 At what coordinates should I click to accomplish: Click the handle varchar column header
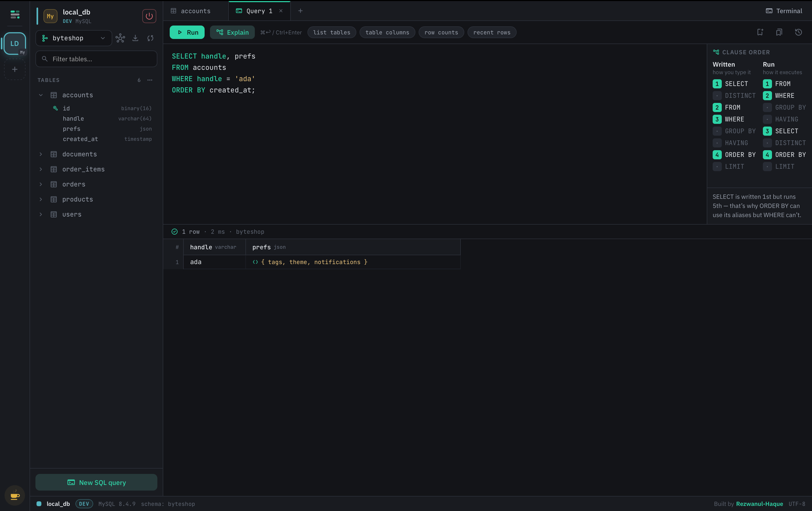(x=215, y=247)
